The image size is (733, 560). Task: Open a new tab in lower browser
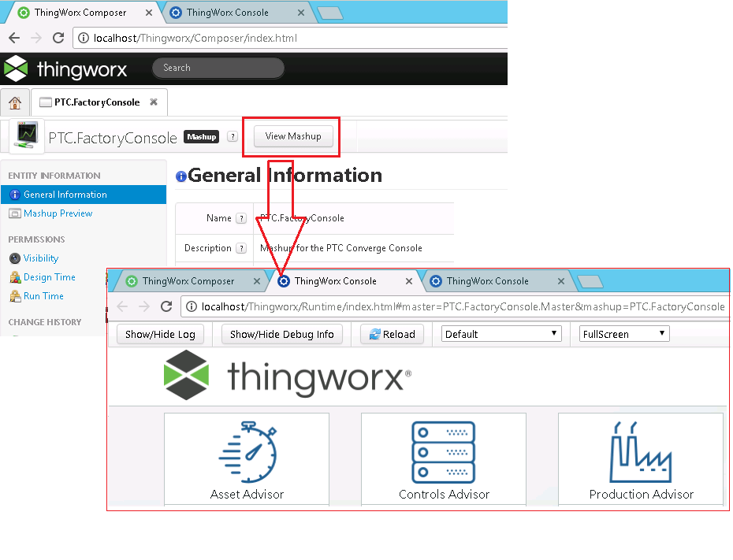coord(590,282)
